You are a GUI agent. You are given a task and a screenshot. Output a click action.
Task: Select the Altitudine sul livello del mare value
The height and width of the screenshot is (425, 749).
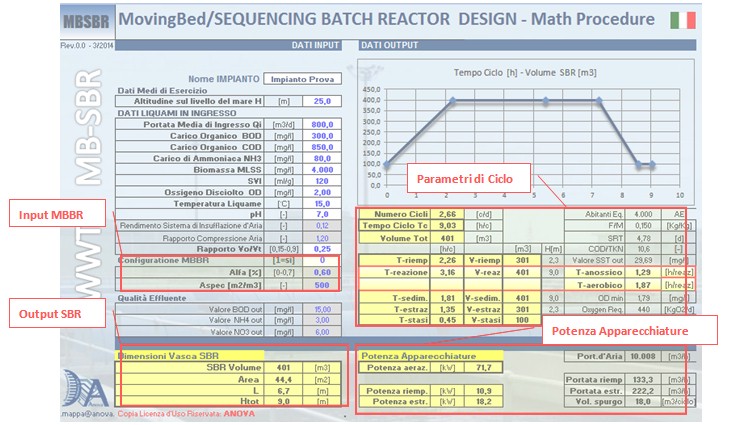[x=322, y=101]
